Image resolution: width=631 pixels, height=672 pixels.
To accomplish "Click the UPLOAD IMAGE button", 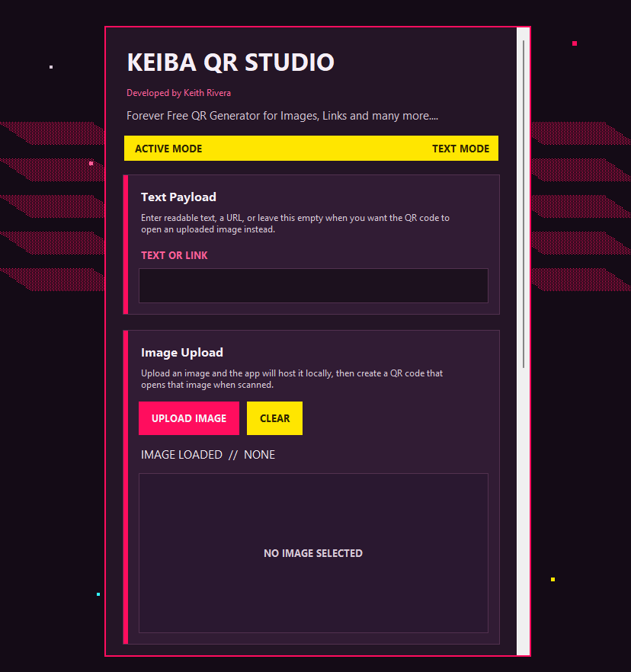I will coord(188,418).
